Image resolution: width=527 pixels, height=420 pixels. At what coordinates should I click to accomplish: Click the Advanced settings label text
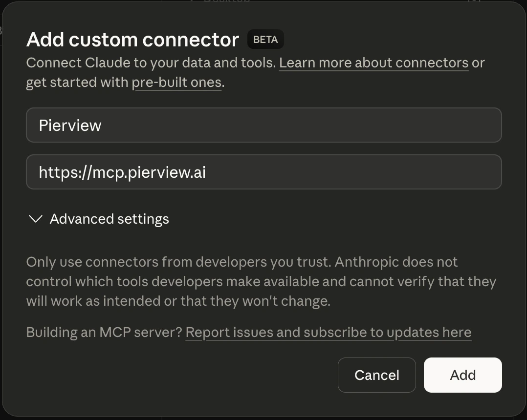pos(109,219)
